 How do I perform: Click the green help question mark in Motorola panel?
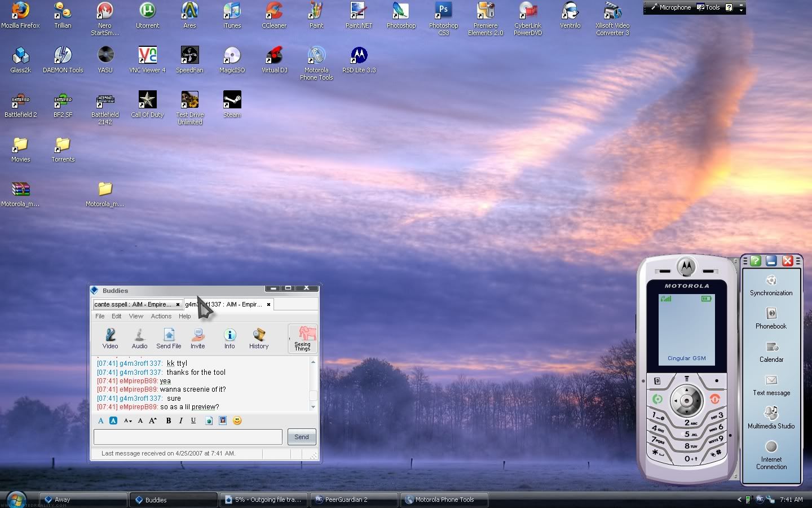click(756, 261)
